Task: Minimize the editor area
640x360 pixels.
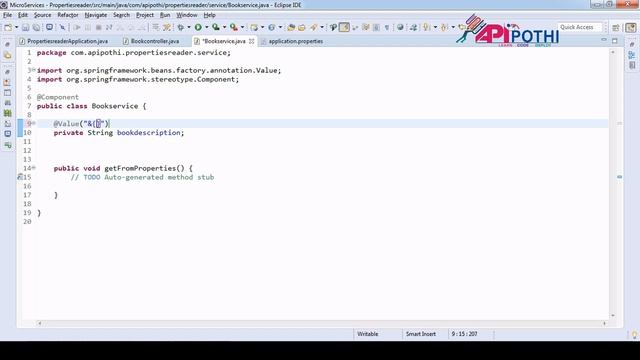Action: 604,40
